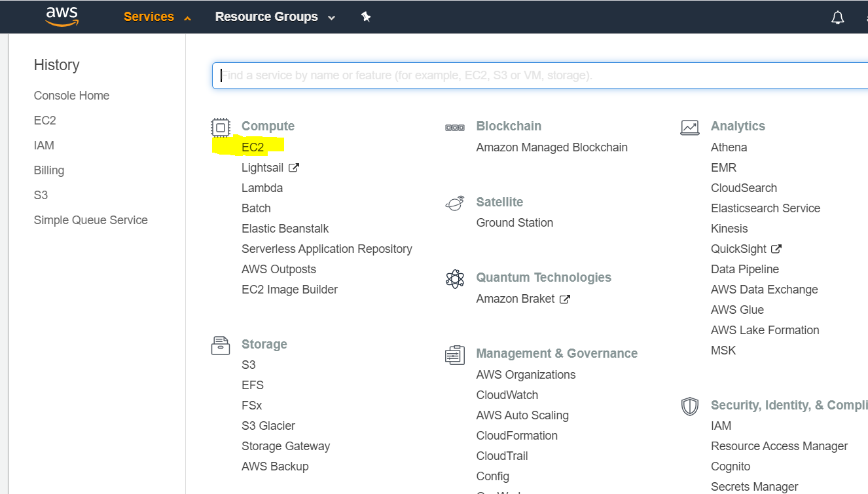The height and width of the screenshot is (494, 868).
Task: Open IAM under Security, Identity
Action: 721,426
